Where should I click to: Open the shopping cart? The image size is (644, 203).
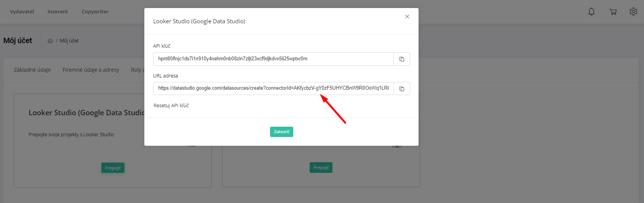(613, 12)
